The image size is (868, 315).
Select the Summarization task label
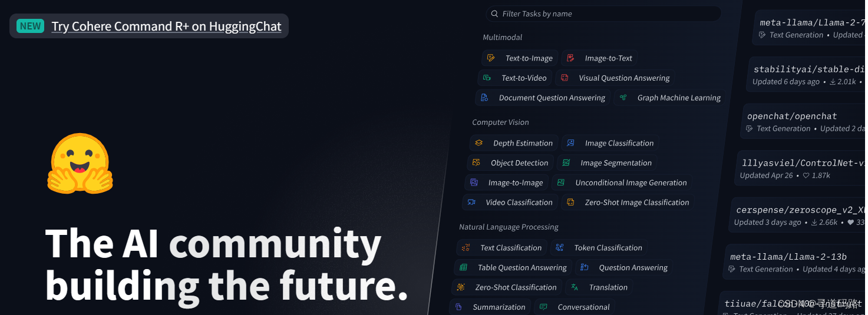499,307
